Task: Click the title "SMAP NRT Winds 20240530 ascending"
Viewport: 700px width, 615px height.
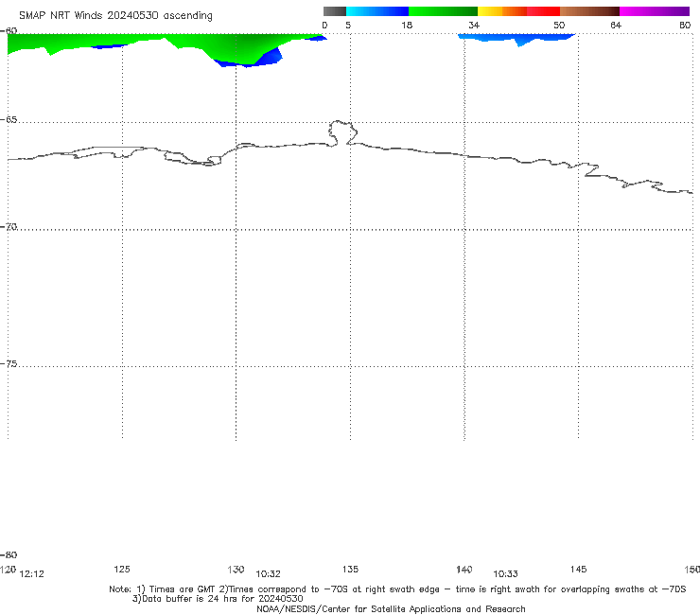Action: 115,15
